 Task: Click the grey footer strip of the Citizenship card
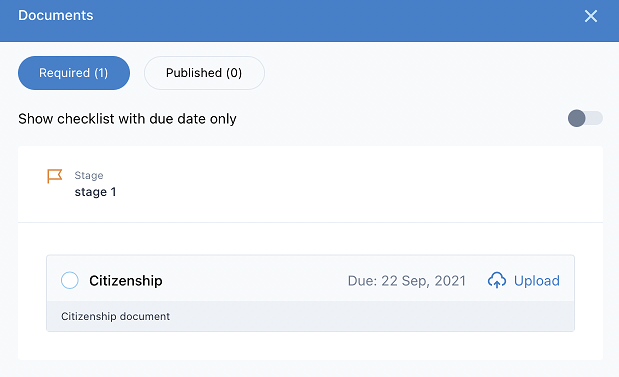[310, 316]
